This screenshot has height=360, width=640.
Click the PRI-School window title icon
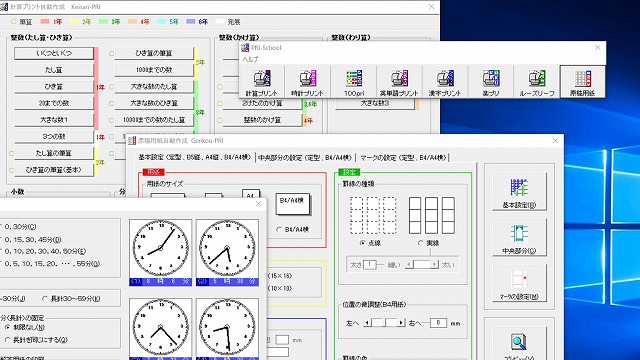click(245, 48)
